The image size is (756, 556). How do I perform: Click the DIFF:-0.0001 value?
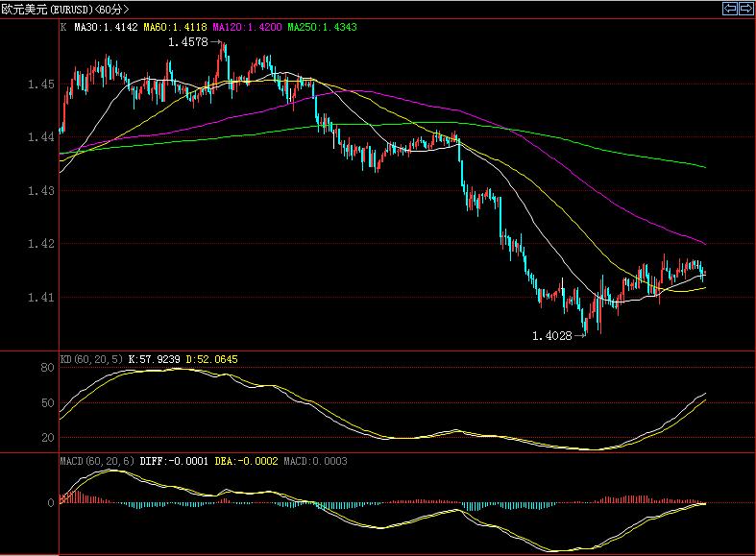pos(174,461)
